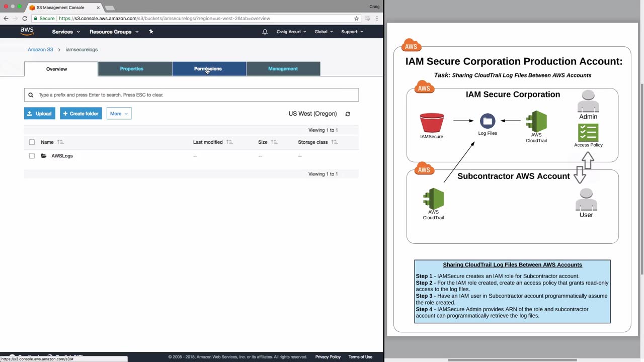
Task: Click the Create folder button
Action: point(80,114)
